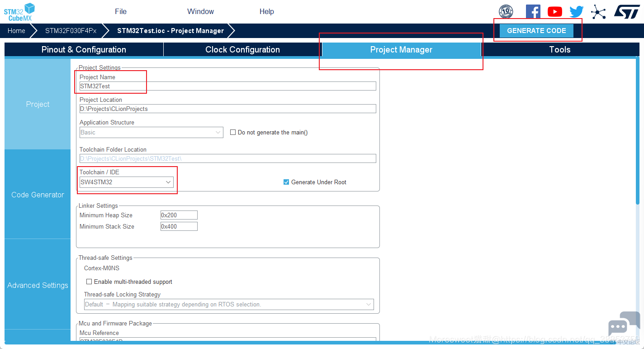This screenshot has height=349, width=644.
Task: Switch to Pinout & Configuration tab
Action: 84,50
